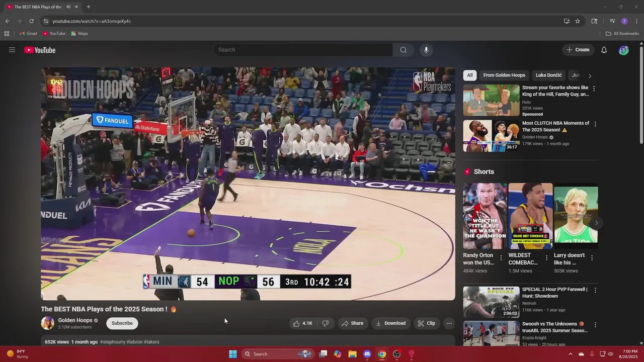
Task: Open Gmail bookmark
Action: pyautogui.click(x=28, y=34)
